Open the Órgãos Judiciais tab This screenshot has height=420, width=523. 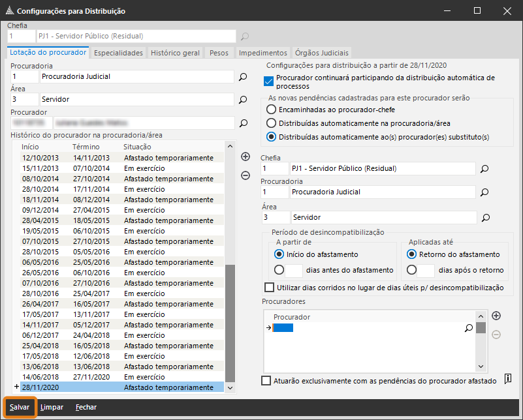(322, 53)
